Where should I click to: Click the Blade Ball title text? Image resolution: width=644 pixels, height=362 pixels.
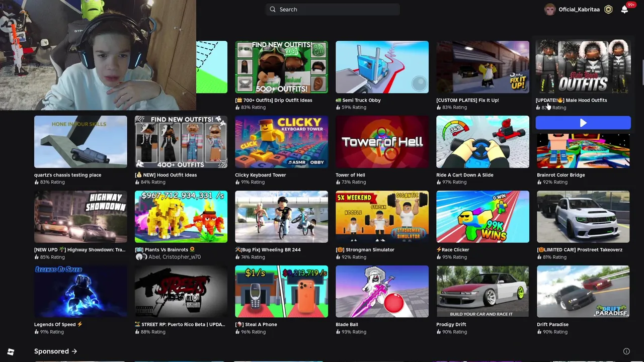point(347,324)
